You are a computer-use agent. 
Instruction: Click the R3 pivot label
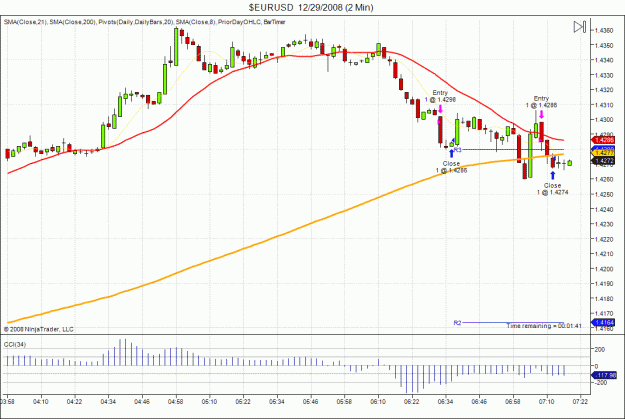pyautogui.click(x=457, y=150)
